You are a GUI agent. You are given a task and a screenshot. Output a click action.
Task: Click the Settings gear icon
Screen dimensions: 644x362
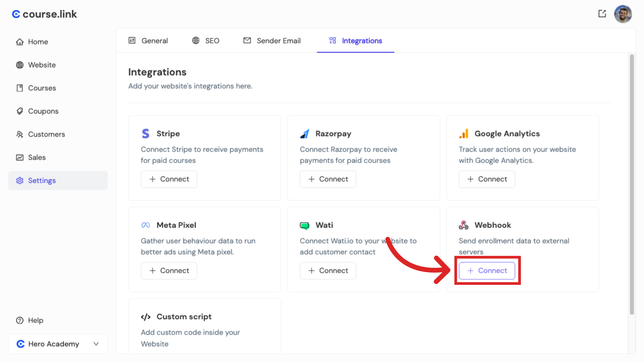coord(20,180)
